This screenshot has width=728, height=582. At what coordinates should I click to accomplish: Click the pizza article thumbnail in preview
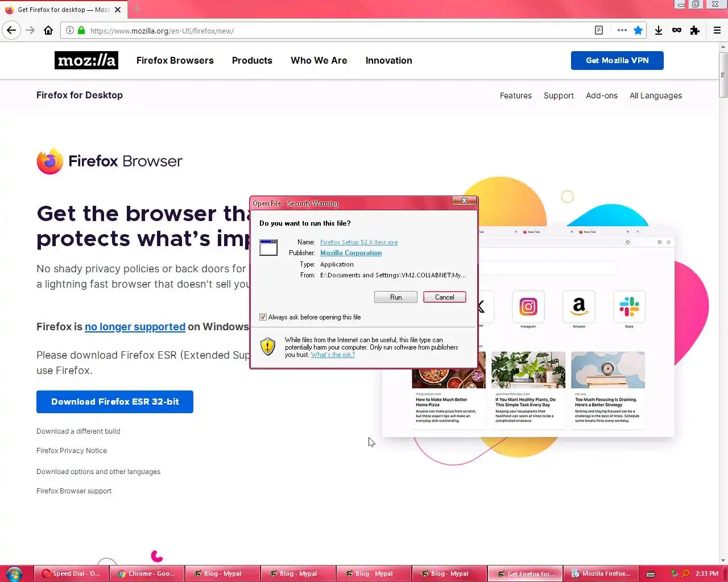[449, 370]
